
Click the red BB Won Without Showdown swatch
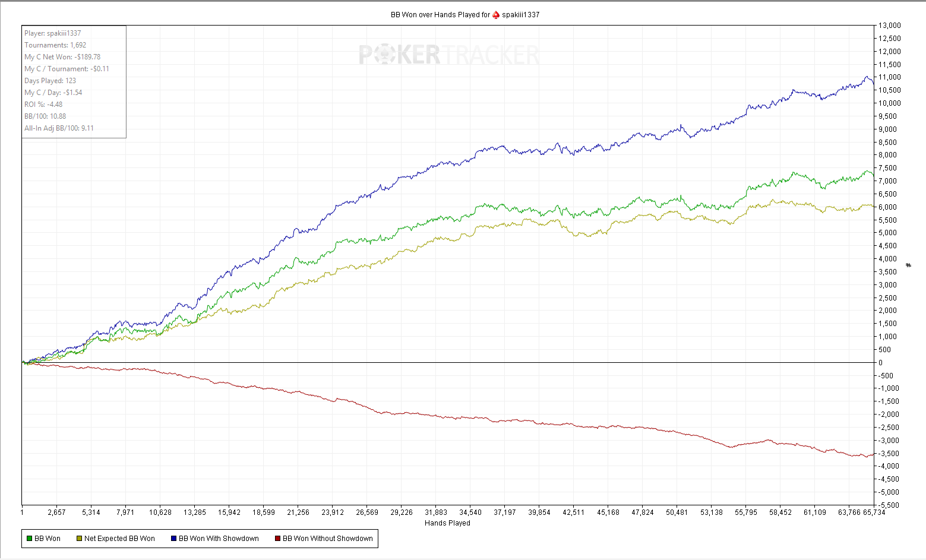click(x=277, y=539)
